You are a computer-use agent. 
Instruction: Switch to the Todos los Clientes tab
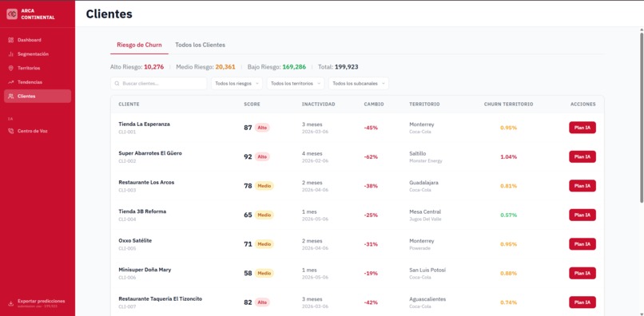(200, 45)
